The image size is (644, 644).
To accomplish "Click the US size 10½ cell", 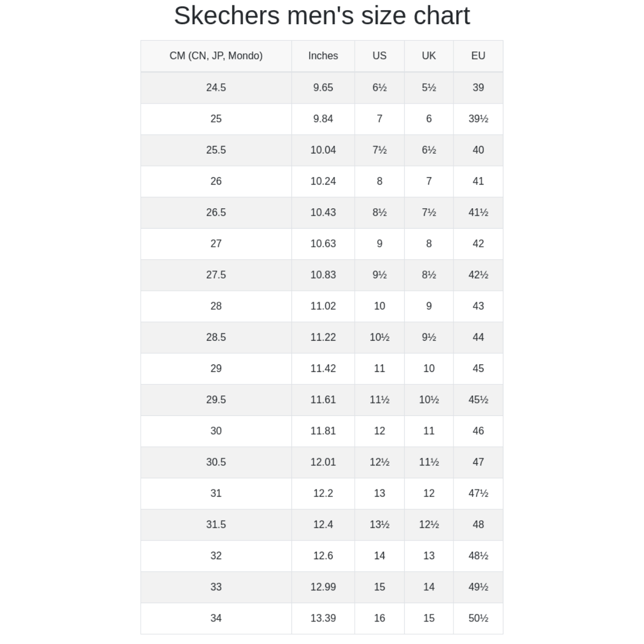I will (379, 337).
